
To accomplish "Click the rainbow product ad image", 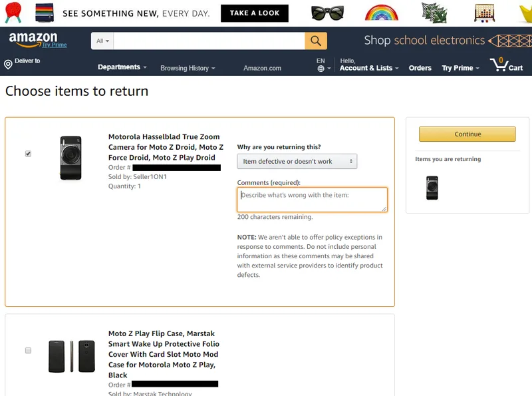I will point(381,13).
